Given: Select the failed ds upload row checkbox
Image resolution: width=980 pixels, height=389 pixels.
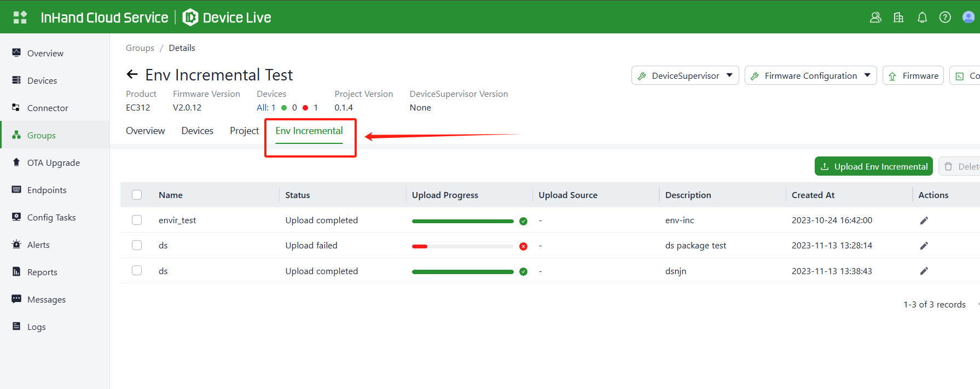Looking at the screenshot, I should pyautogui.click(x=137, y=245).
